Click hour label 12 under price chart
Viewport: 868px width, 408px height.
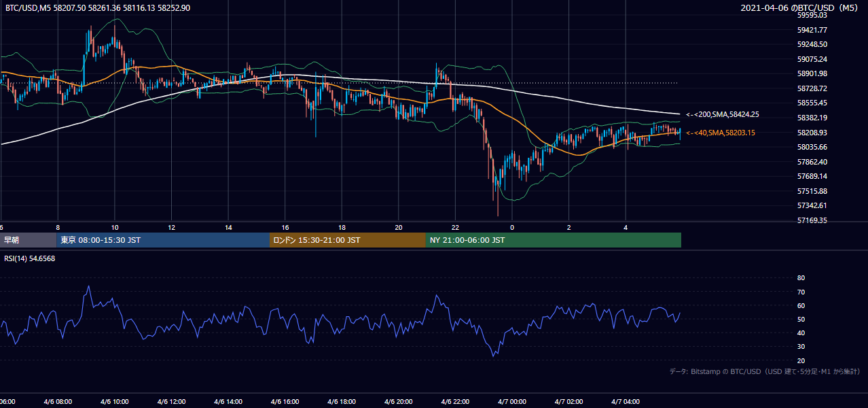coord(172,227)
